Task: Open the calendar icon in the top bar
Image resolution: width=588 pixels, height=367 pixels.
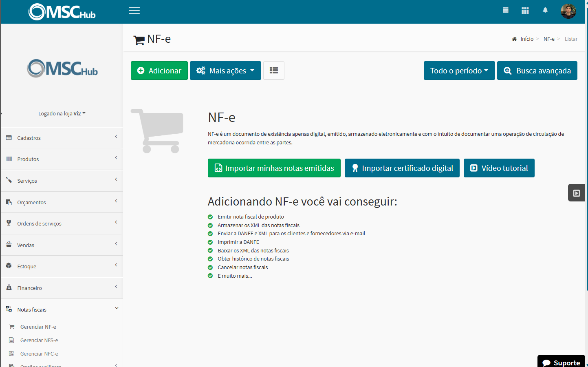Action: (x=505, y=10)
